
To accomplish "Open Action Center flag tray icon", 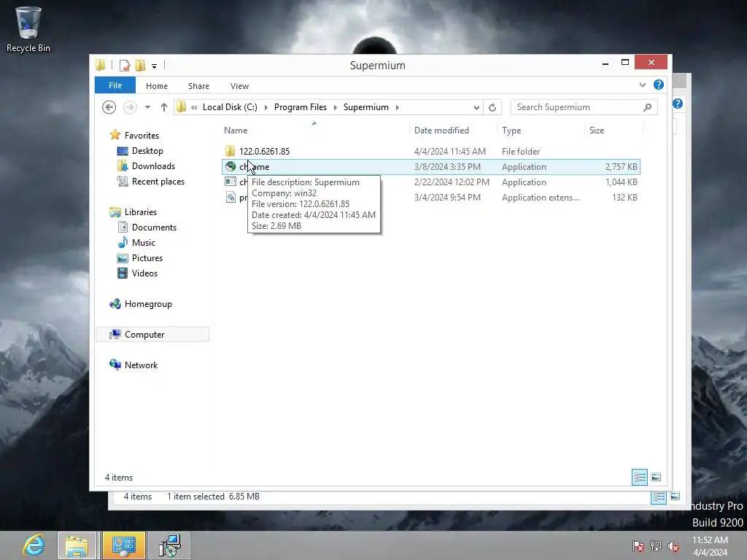I will (x=638, y=546).
